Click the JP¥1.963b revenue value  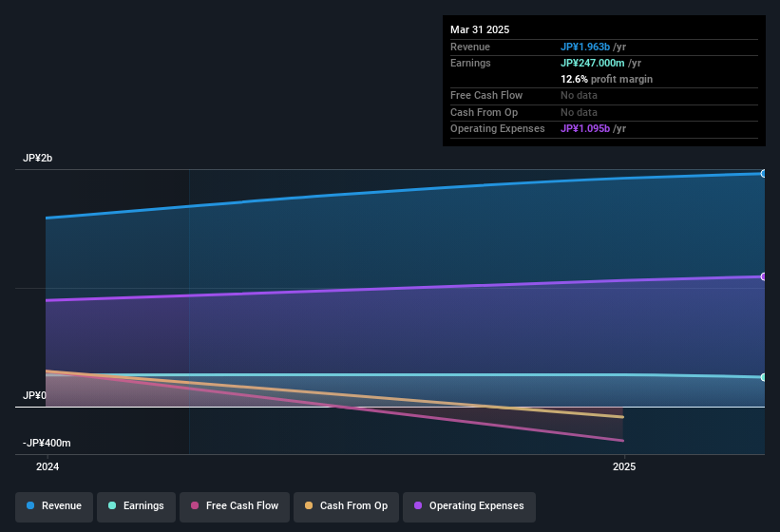pyautogui.click(x=585, y=47)
